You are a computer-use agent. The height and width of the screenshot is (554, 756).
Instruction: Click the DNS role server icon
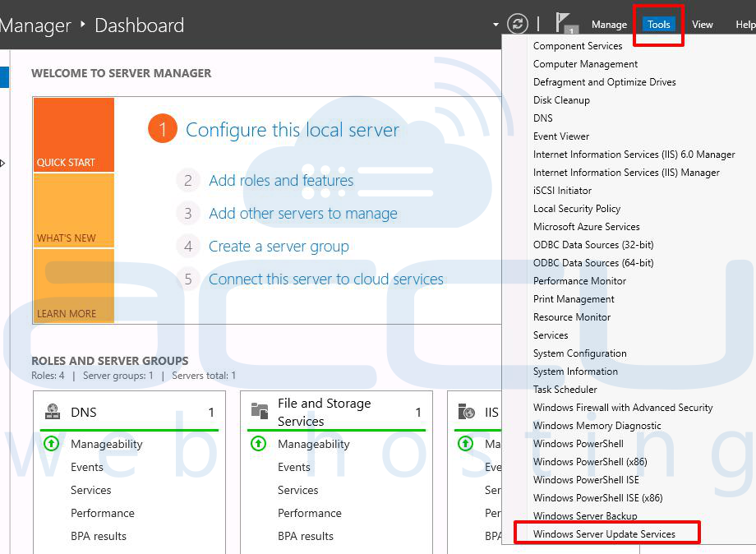(52, 412)
